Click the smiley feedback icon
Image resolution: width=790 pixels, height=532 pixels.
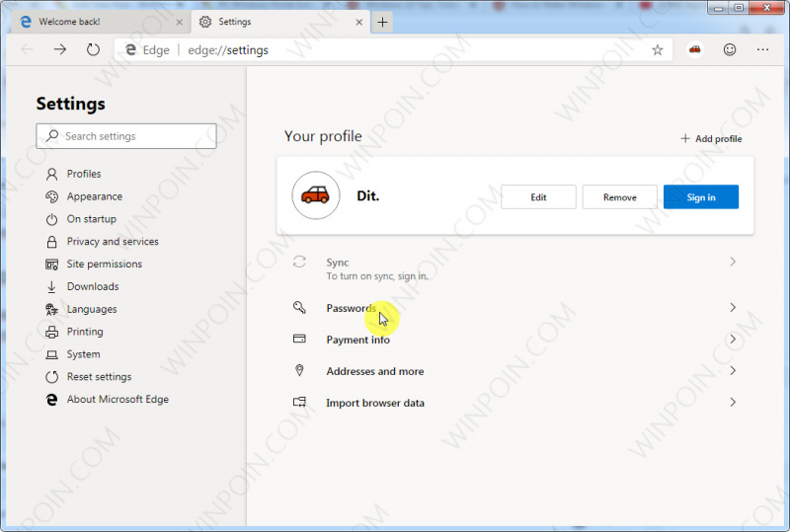point(730,49)
